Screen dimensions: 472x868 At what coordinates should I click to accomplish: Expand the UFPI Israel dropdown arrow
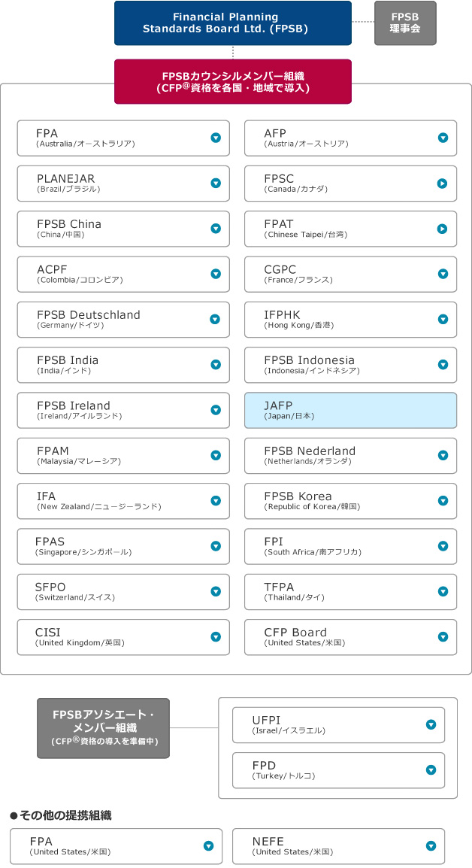tap(431, 725)
